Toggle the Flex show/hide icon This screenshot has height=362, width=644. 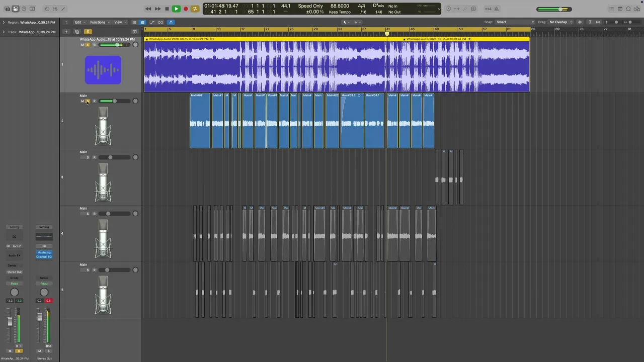pos(161,22)
